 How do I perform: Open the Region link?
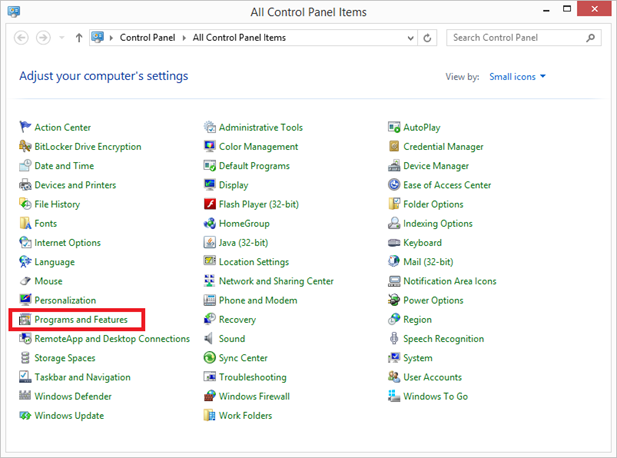pos(417,319)
